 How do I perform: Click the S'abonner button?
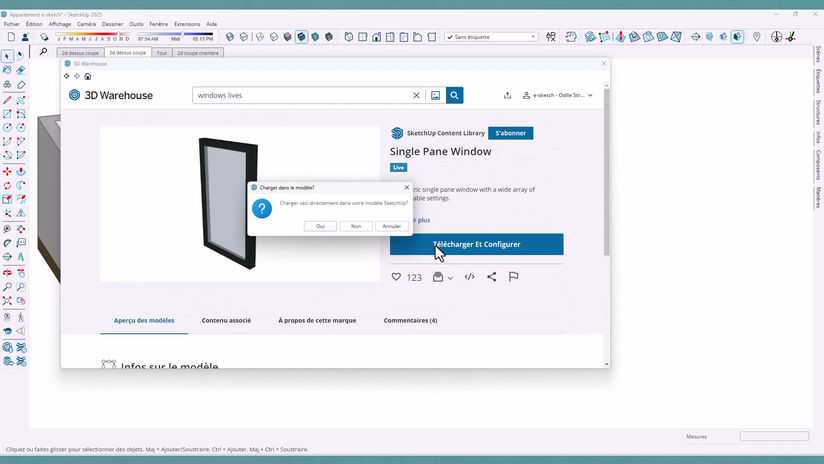coord(510,133)
